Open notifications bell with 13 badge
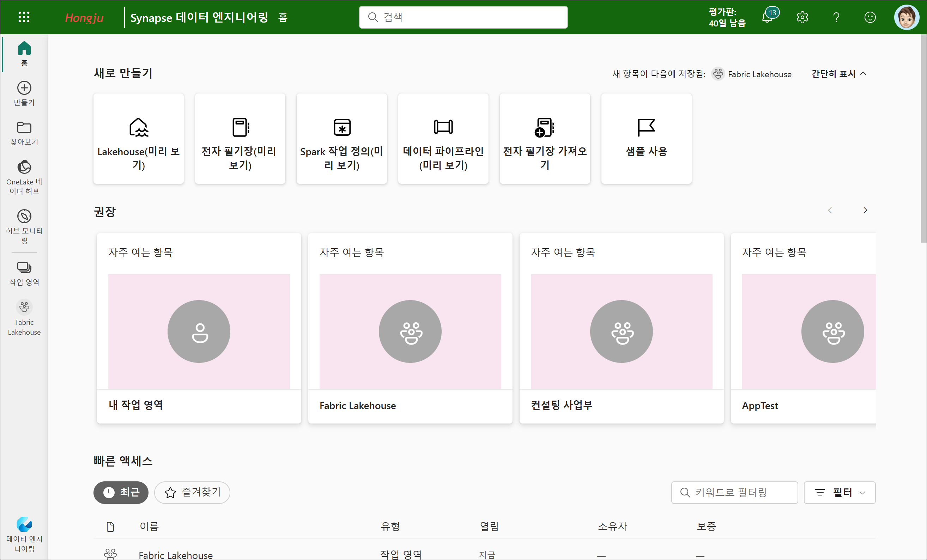Viewport: 927px width, 560px height. point(768,17)
